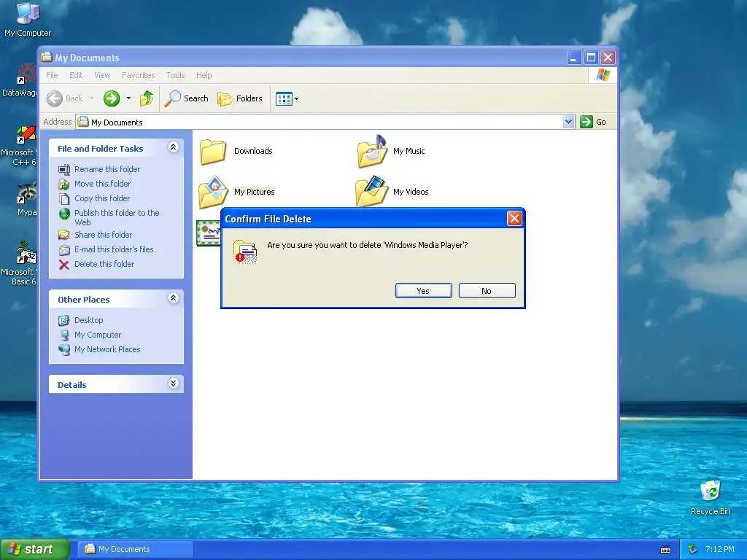Click the My Documents title bar icon
747x560 pixels.
click(46, 57)
